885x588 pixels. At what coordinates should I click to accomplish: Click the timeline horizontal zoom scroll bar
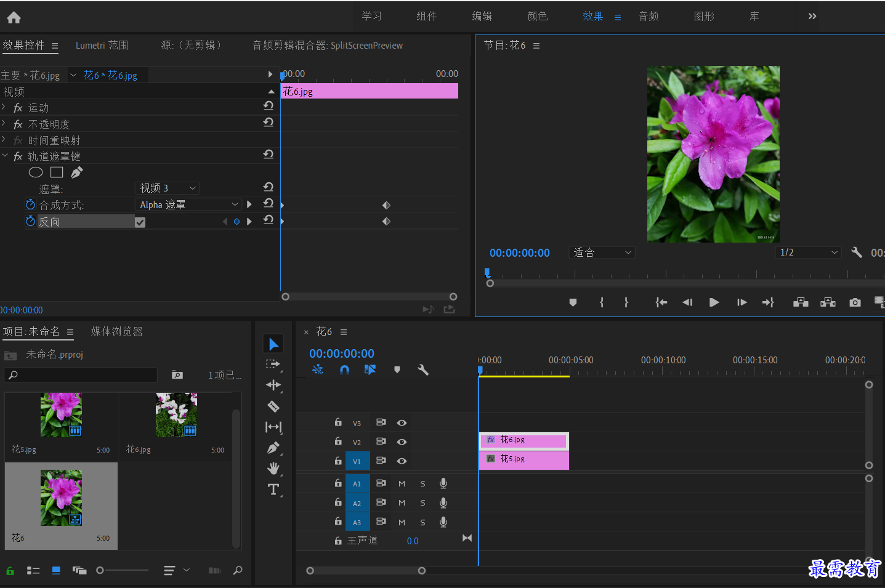pos(366,571)
